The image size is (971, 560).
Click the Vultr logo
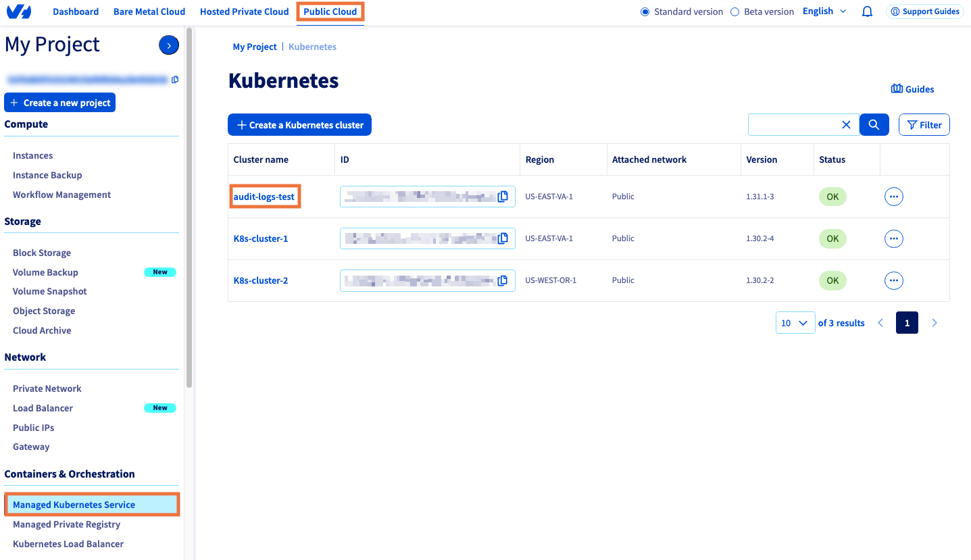18,11
